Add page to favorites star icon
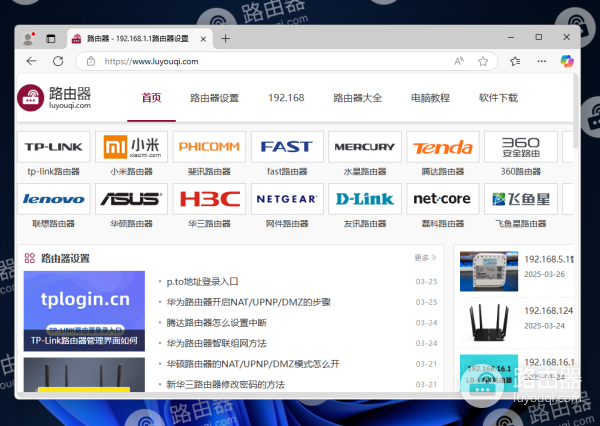This screenshot has height=426, width=600. tap(483, 61)
